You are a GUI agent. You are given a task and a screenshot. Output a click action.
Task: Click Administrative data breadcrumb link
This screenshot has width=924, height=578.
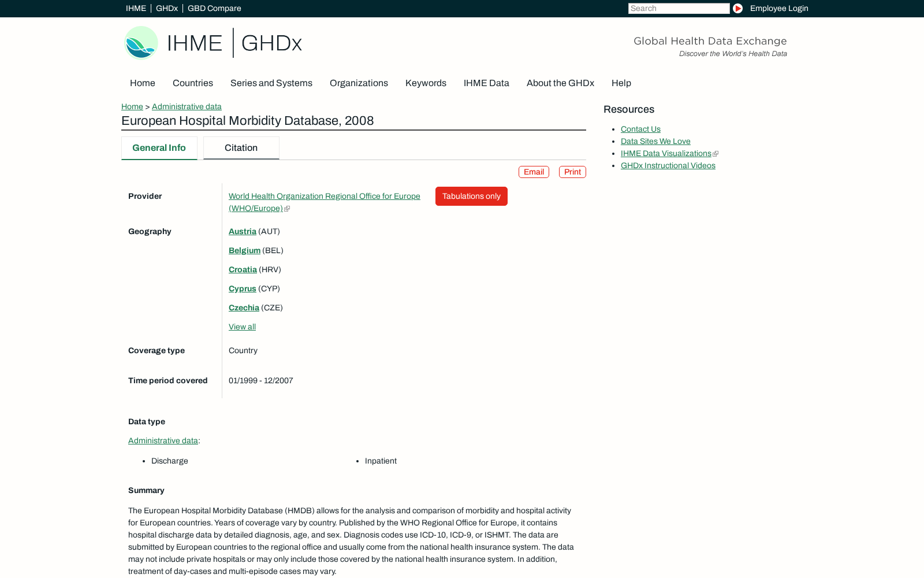click(187, 106)
